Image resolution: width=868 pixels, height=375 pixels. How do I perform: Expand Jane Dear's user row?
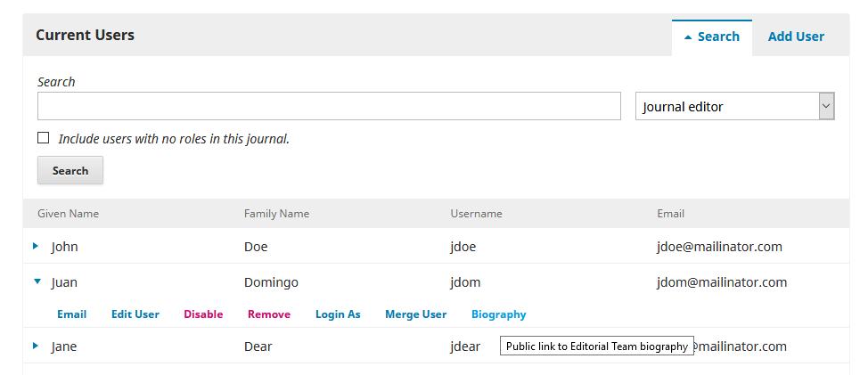click(36, 346)
